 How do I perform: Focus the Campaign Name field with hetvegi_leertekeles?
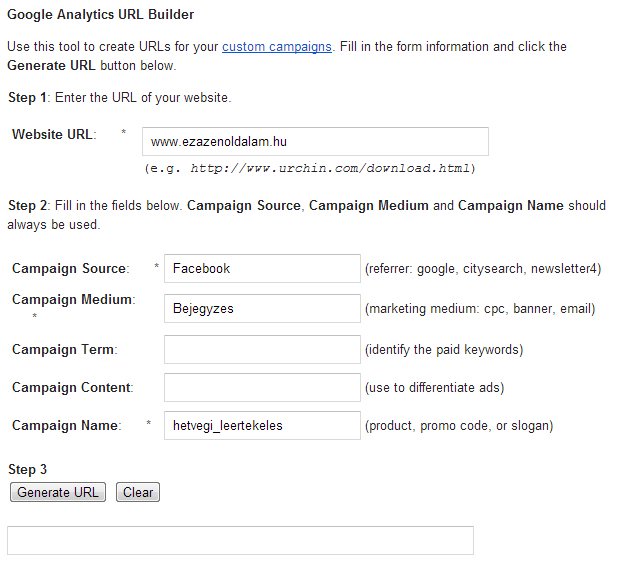(x=262, y=426)
